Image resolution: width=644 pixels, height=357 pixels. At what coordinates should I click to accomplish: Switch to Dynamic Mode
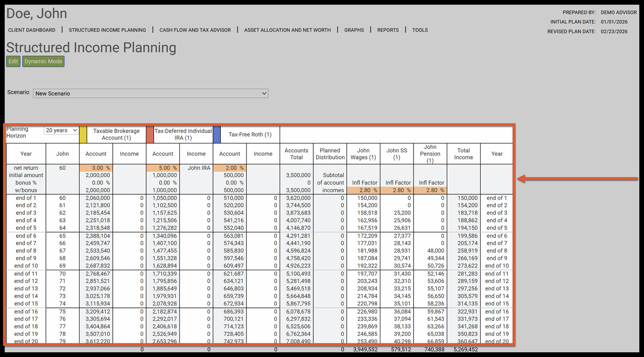click(x=43, y=62)
